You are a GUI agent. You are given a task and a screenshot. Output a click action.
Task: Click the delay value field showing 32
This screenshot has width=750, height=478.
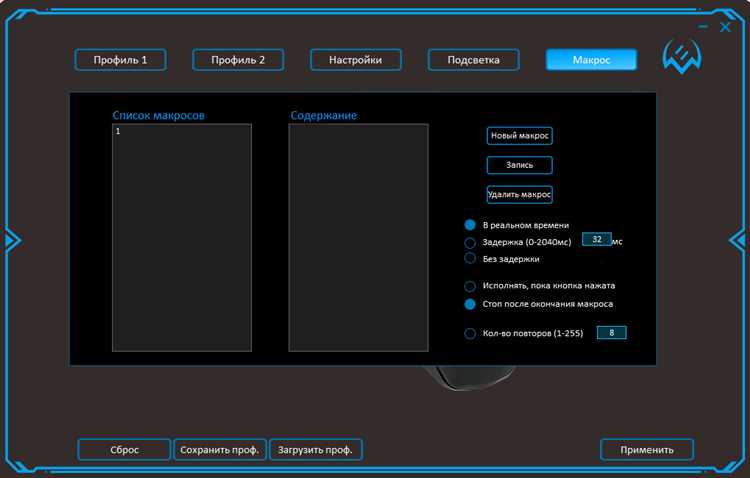pyautogui.click(x=597, y=239)
